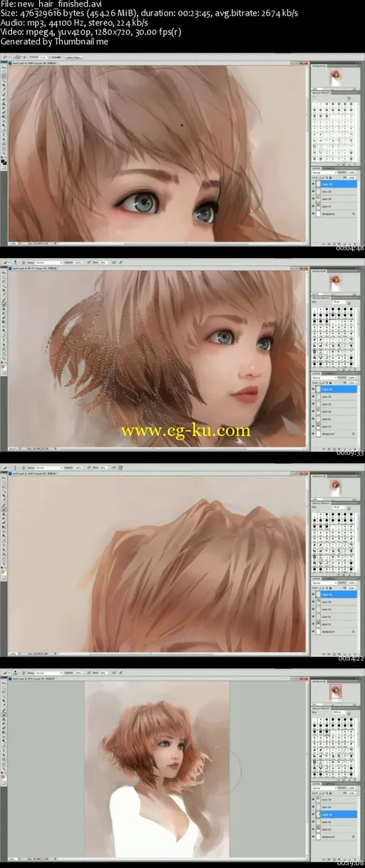Select the blue highlighted layer, 00:09:33 frame
Viewport: 365px width, 868px height.
click(335, 389)
